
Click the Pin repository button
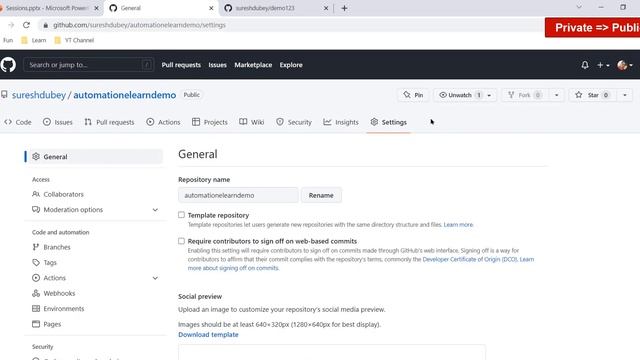(x=413, y=95)
